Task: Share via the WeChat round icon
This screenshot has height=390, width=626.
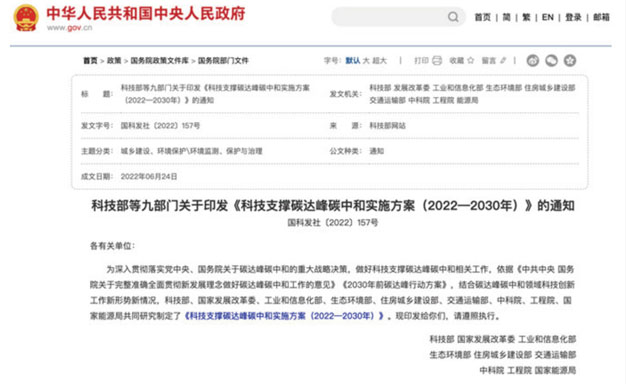Action: pos(551,61)
